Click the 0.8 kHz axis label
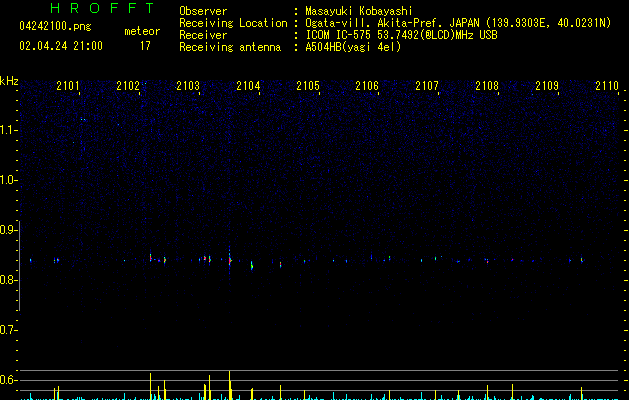 click(x=8, y=280)
